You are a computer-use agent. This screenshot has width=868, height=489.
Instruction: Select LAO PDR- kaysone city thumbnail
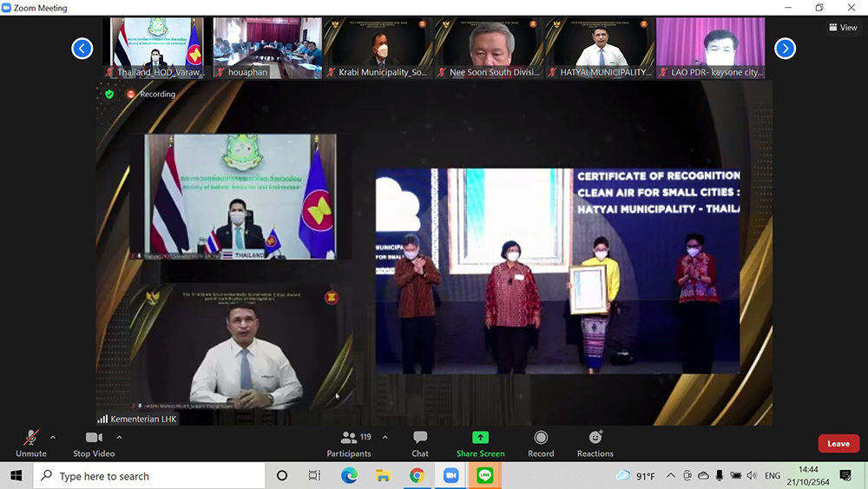pos(710,48)
